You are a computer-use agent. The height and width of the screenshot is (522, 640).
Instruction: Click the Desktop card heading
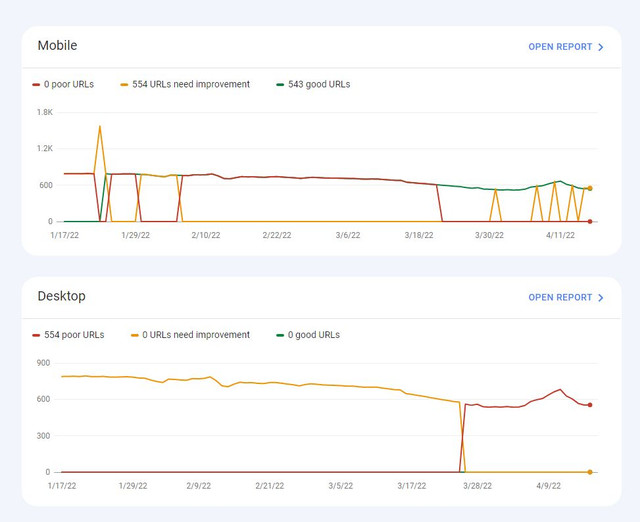[x=62, y=296]
